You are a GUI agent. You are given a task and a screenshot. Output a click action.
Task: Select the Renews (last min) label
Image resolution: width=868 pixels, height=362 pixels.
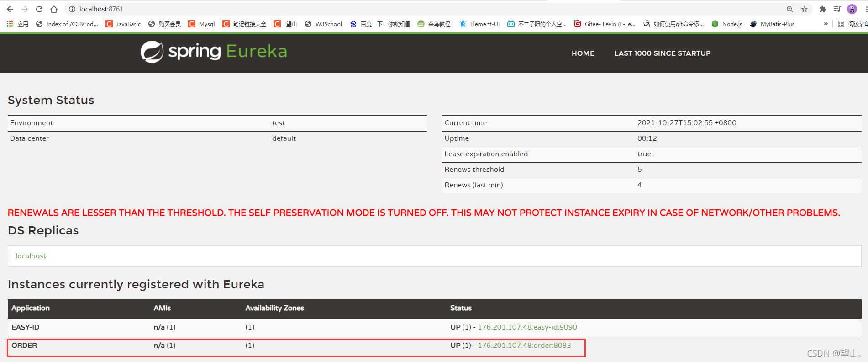pyautogui.click(x=473, y=185)
